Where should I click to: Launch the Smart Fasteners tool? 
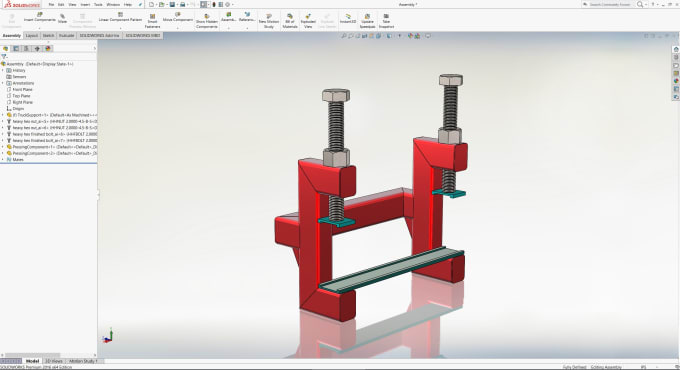[x=152, y=21]
